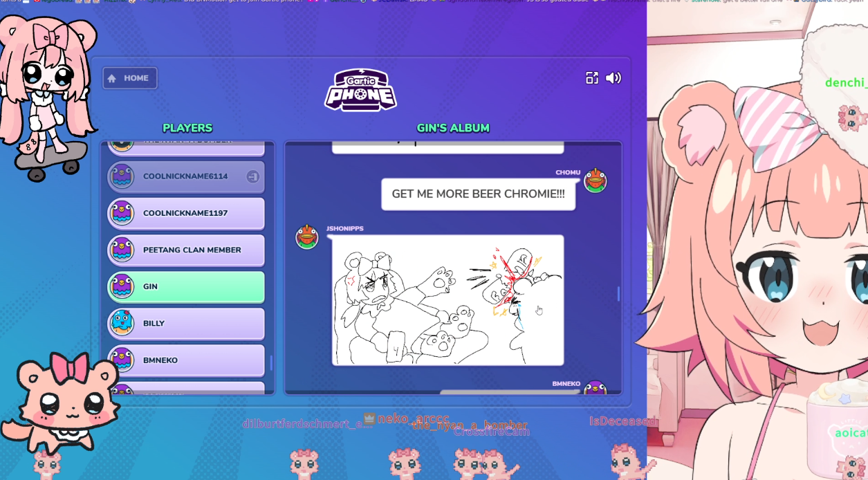The width and height of the screenshot is (868, 480).
Task: Click JSHONIPPS's avatar in the album
Action: click(307, 237)
